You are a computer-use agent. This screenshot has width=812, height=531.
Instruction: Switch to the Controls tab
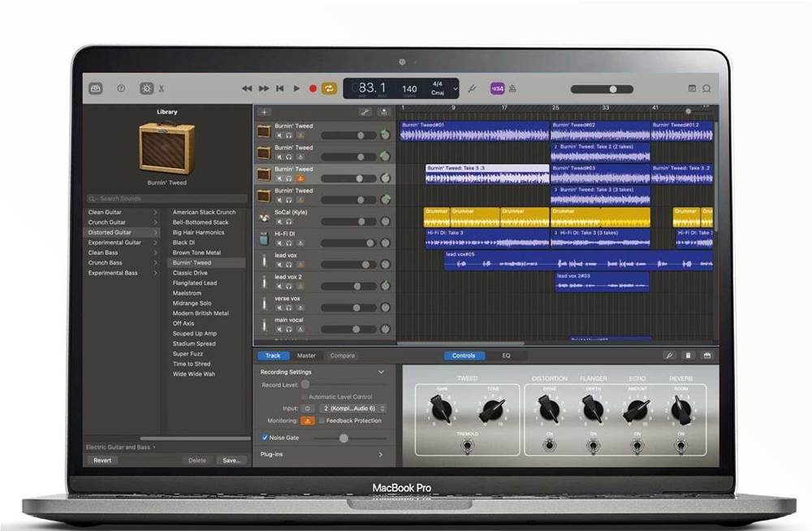pyautogui.click(x=464, y=356)
